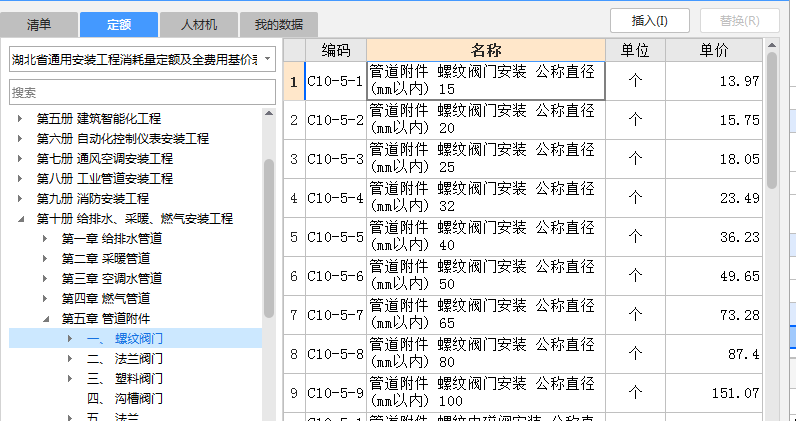Expand 第七册 通风空调安装工程 node
The width and height of the screenshot is (796, 421).
[20, 158]
